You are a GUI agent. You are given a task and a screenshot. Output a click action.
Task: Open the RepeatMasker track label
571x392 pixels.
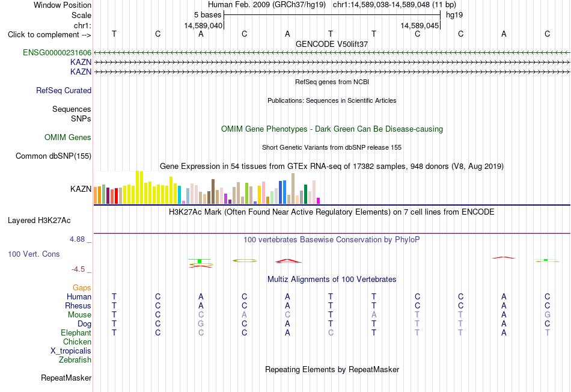(66, 378)
